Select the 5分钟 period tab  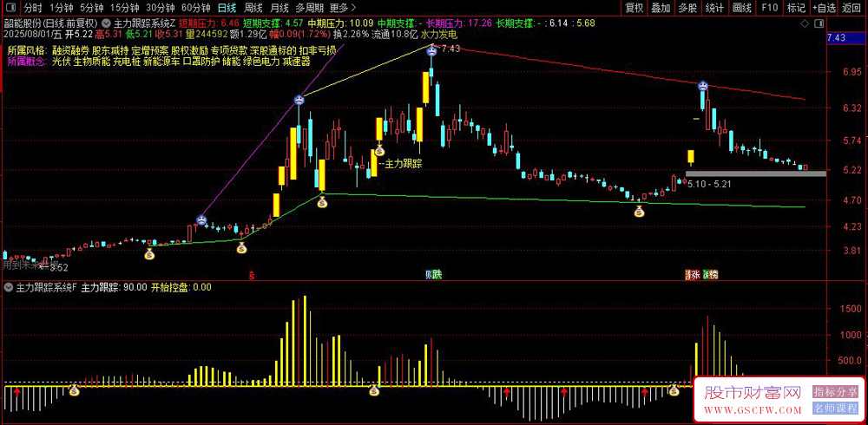point(91,8)
